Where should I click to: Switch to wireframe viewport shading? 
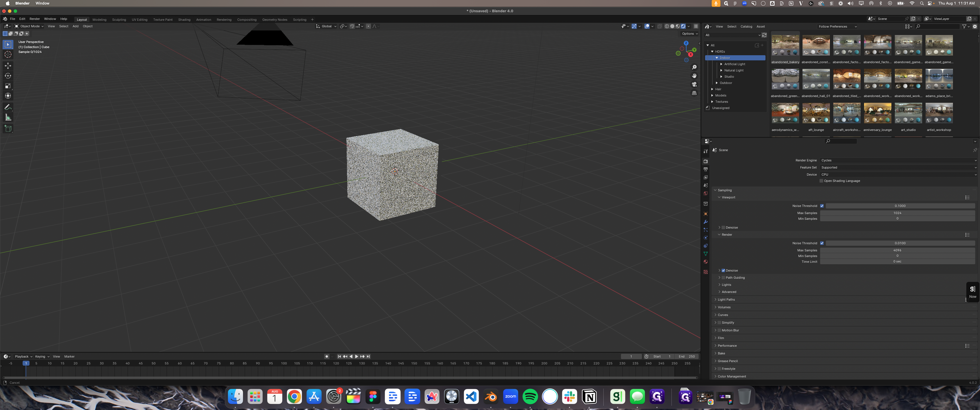[x=667, y=26]
